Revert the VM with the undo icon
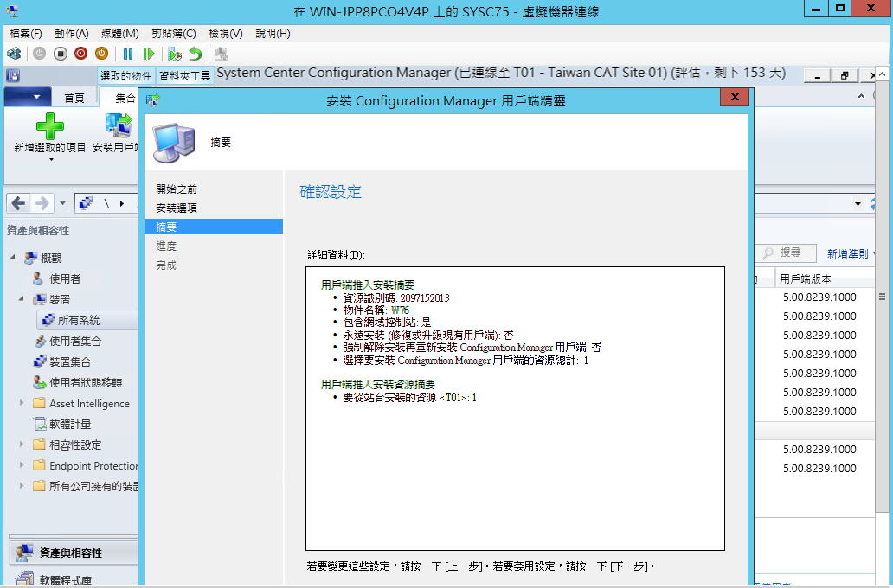Screen dimensions: 893x588 click(x=196, y=54)
